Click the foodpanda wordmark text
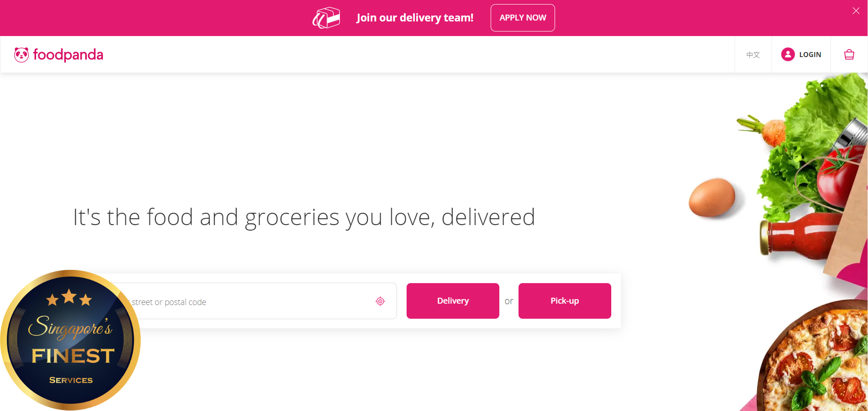This screenshot has height=411, width=868. (x=68, y=55)
